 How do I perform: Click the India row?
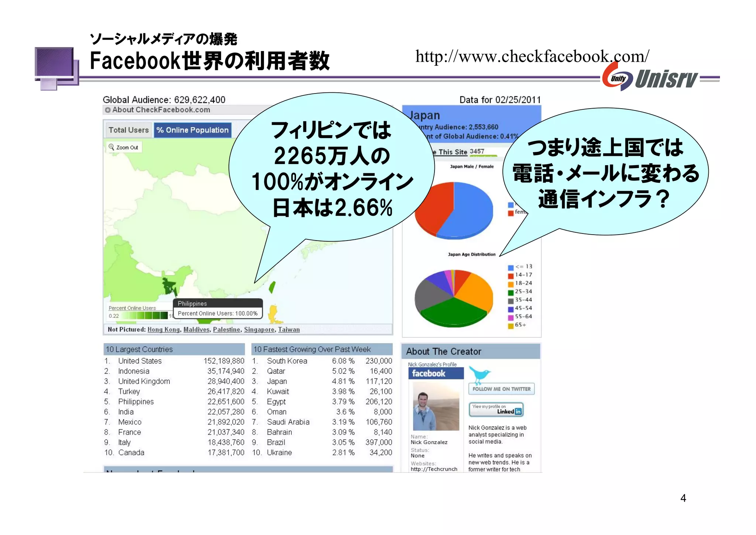[174, 412]
